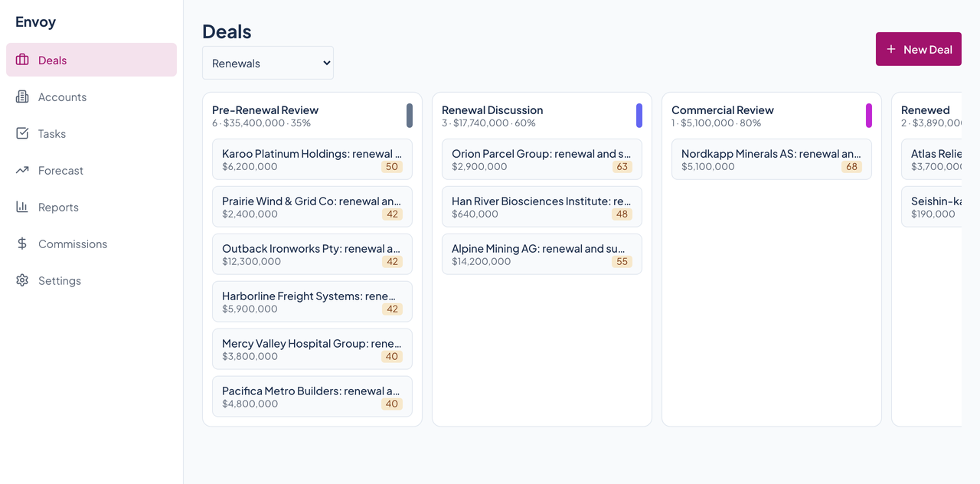Navigate to Forecast
This screenshot has height=484, width=980.
coord(91,170)
